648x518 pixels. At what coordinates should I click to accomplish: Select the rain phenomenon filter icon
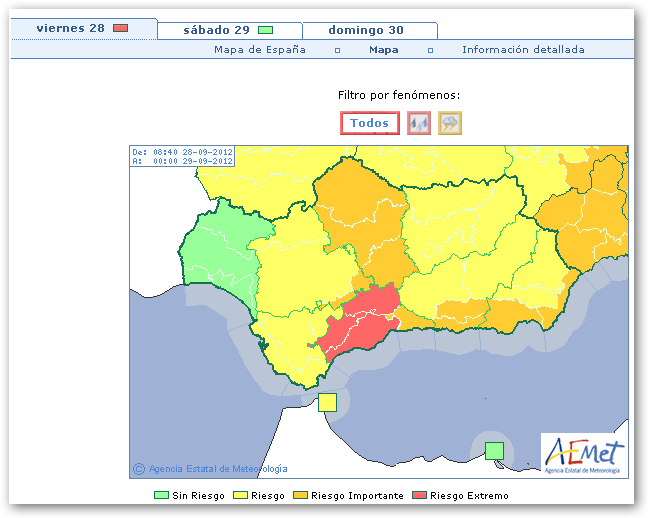click(419, 123)
